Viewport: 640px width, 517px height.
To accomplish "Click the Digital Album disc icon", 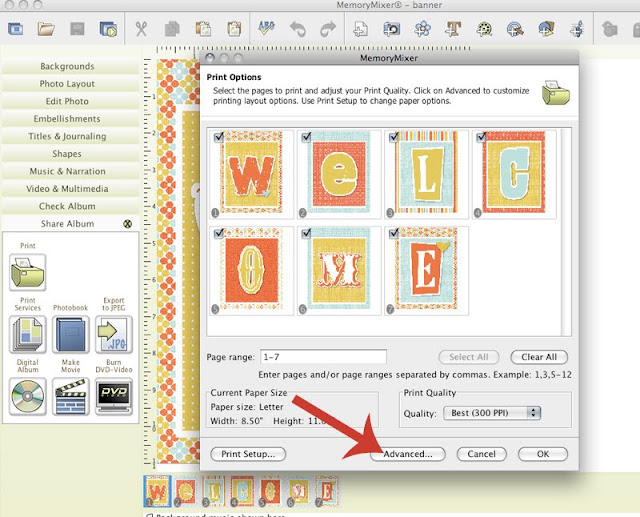I will point(27,397).
